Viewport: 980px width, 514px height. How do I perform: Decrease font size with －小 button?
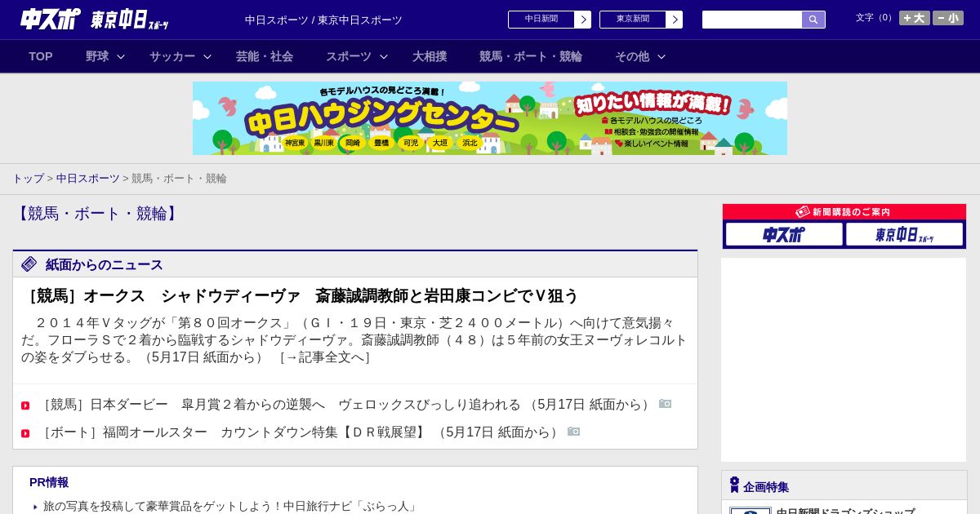[947, 18]
